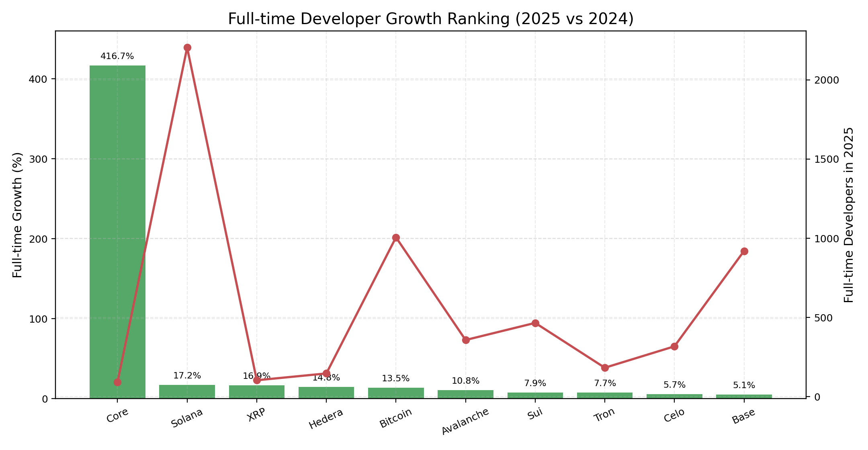Click the '416.7%' value label above Core
Screen dimensions: 868x450
coord(117,57)
